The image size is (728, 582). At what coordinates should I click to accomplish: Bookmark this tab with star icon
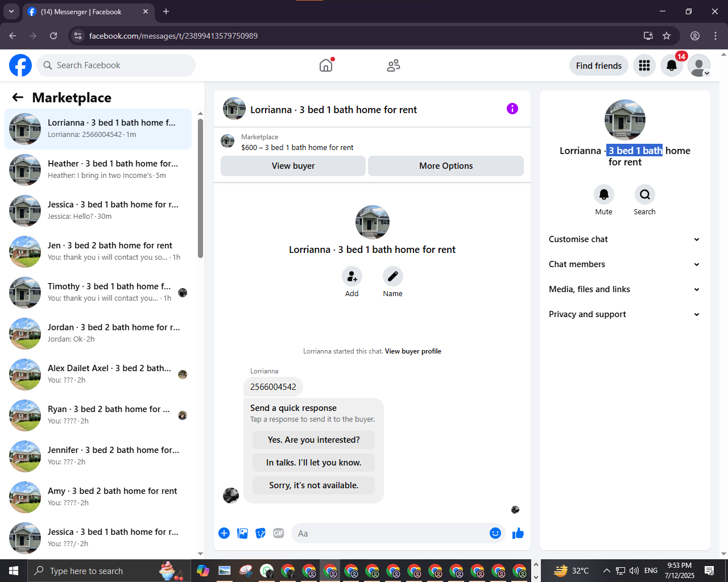coord(667,36)
